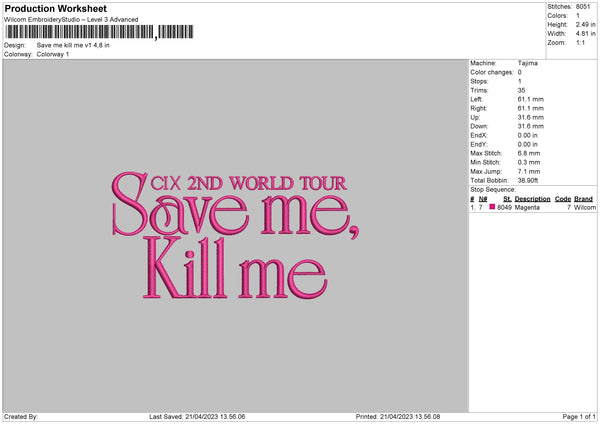Click the EndX value 0.00 in
This screenshot has width=600, height=424.
tap(527, 135)
